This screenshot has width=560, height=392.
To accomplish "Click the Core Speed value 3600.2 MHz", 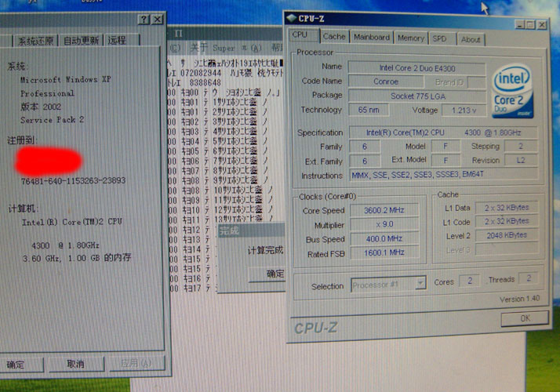I will [x=384, y=210].
